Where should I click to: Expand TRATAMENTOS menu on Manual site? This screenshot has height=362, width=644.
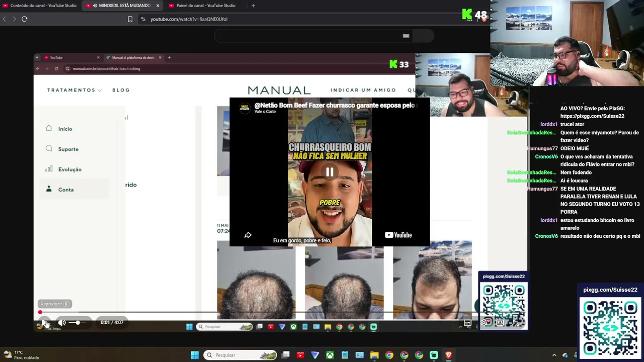pos(74,90)
